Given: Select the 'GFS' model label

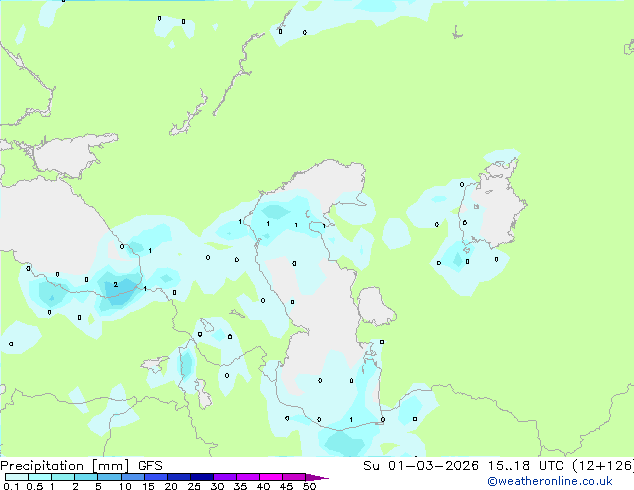Looking at the screenshot, I should 150,466.
